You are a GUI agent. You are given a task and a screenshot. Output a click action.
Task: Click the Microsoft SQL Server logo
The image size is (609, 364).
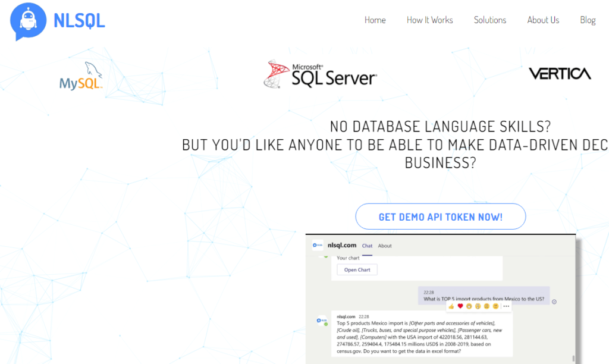coord(320,74)
